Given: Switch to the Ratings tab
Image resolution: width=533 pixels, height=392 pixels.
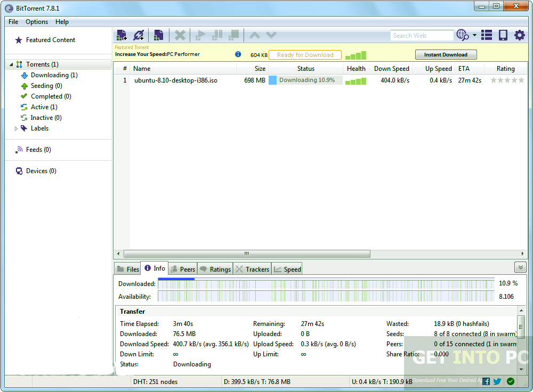Looking at the screenshot, I should pyautogui.click(x=215, y=269).
